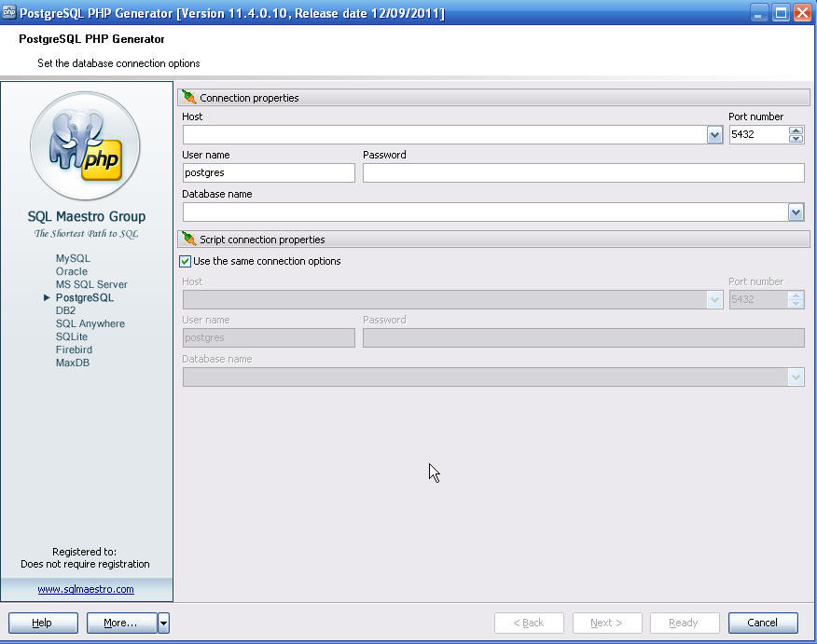This screenshot has width=817, height=644.
Task: Click the Connection properties wrench icon
Action: point(187,97)
